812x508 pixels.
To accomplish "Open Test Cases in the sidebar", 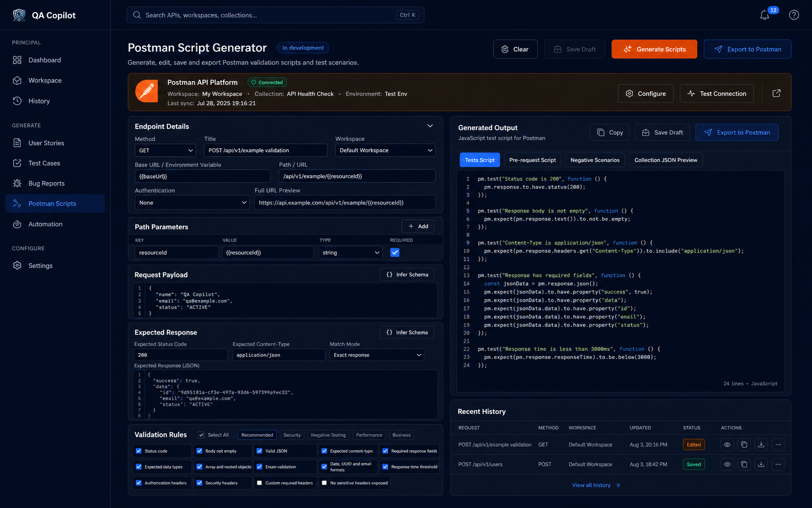I will tap(55, 163).
